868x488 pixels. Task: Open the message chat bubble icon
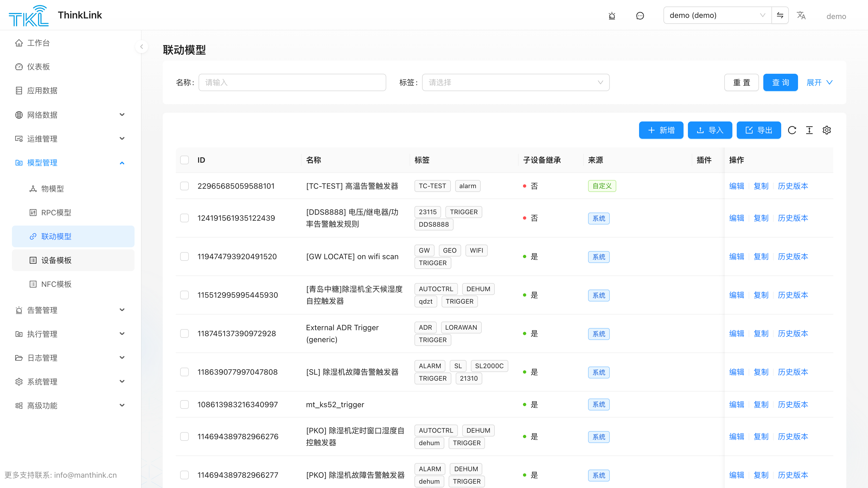[x=640, y=16]
